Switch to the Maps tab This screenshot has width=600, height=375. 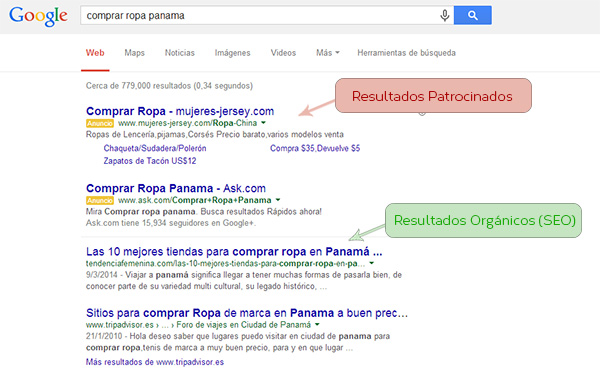(x=134, y=53)
